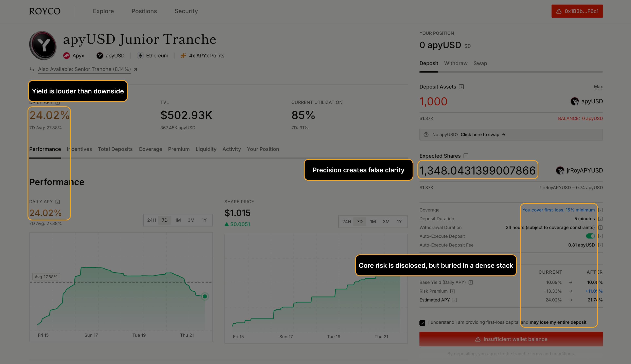Image resolution: width=631 pixels, height=364 pixels.
Task: Click the Auto-Execute Deposit info icon
Action: tap(600, 236)
